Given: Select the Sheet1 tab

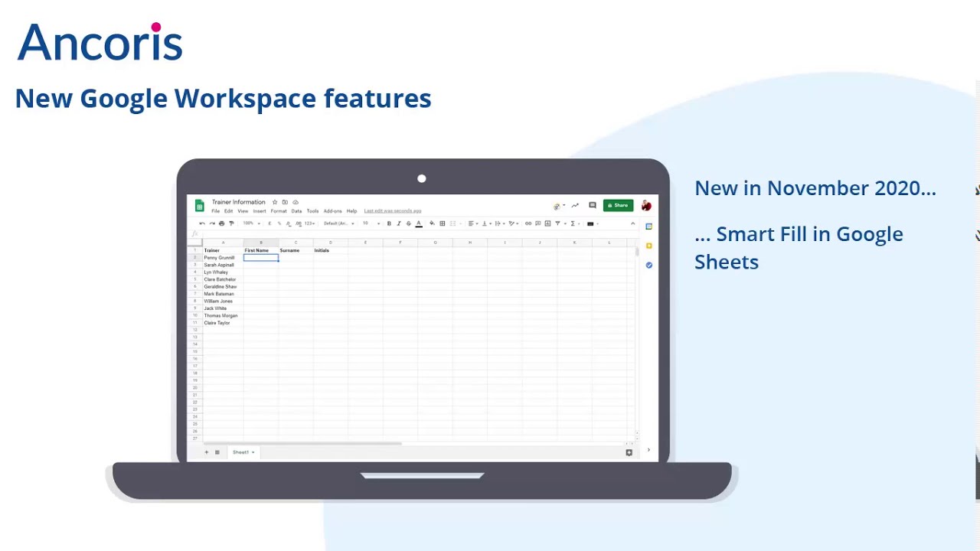Looking at the screenshot, I should coord(243,452).
